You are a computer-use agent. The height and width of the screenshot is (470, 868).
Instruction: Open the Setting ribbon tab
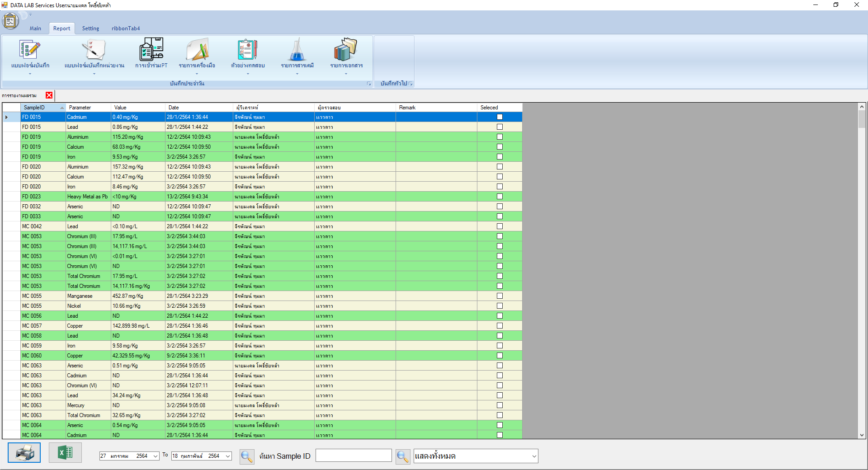coord(90,28)
